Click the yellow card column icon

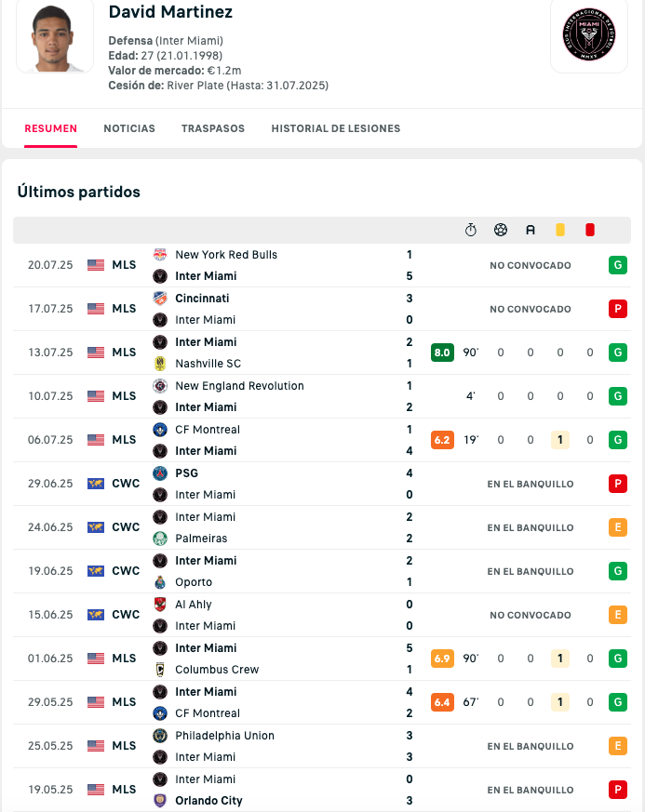(x=560, y=230)
